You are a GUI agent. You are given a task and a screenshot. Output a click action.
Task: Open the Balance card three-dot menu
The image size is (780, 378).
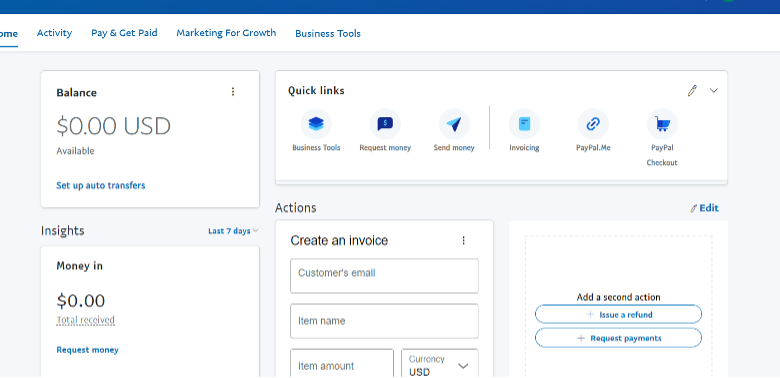pyautogui.click(x=233, y=92)
